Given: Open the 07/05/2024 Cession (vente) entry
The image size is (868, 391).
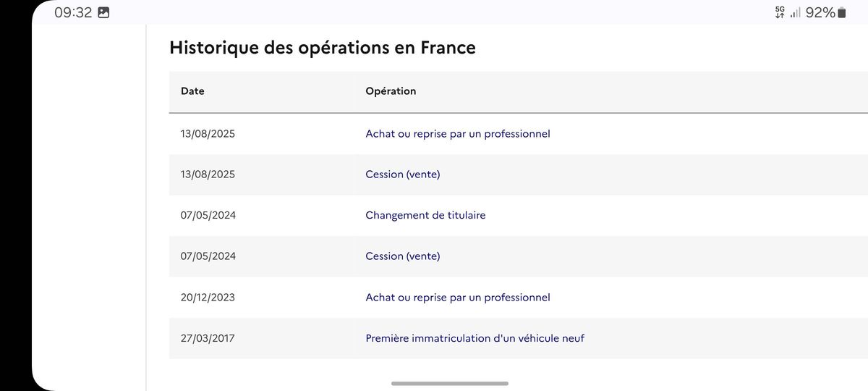Looking at the screenshot, I should 403,256.
